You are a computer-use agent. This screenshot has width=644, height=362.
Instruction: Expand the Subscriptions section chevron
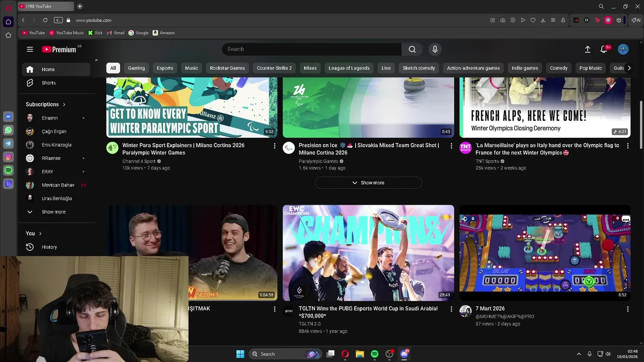pos(64,105)
